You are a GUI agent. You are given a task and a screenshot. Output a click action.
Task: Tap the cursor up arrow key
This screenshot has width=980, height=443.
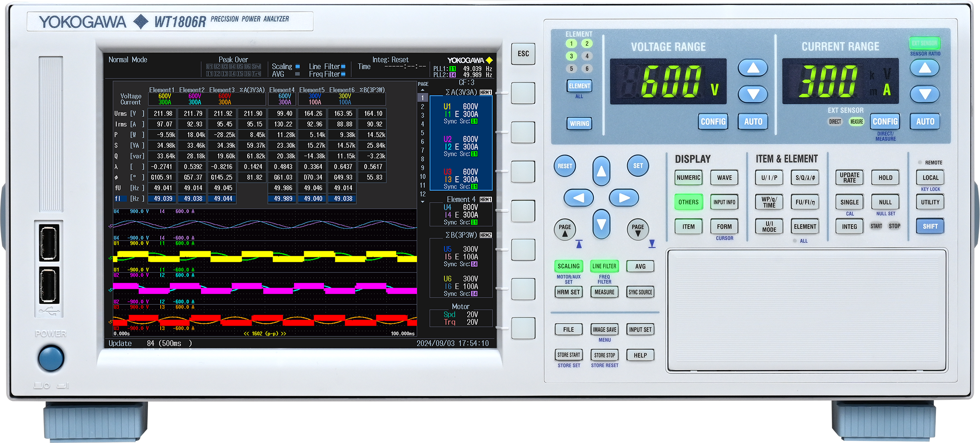pyautogui.click(x=601, y=171)
